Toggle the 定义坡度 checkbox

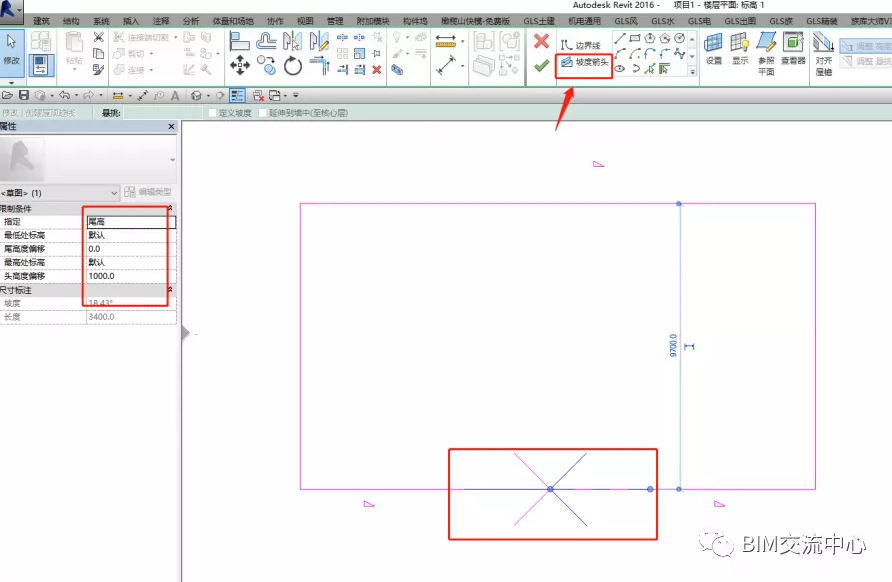point(213,113)
